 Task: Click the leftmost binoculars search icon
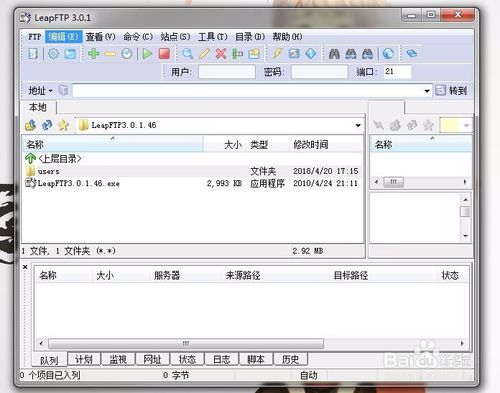tap(334, 53)
